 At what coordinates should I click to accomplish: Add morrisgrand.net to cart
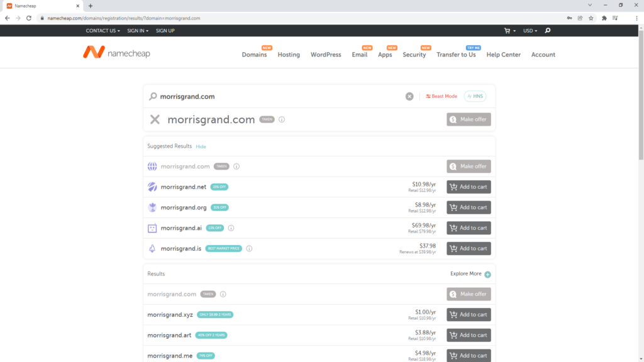click(x=469, y=187)
